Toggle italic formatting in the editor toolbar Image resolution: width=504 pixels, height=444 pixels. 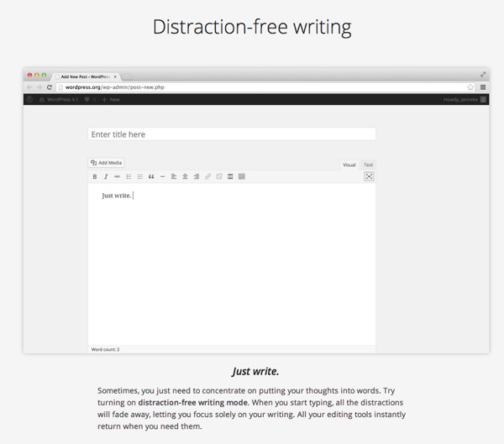pos(106,176)
